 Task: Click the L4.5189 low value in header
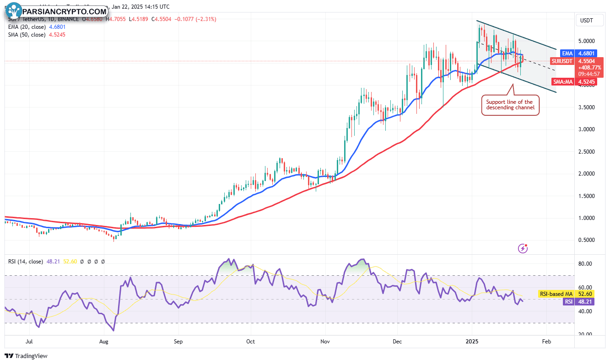[x=139, y=19]
